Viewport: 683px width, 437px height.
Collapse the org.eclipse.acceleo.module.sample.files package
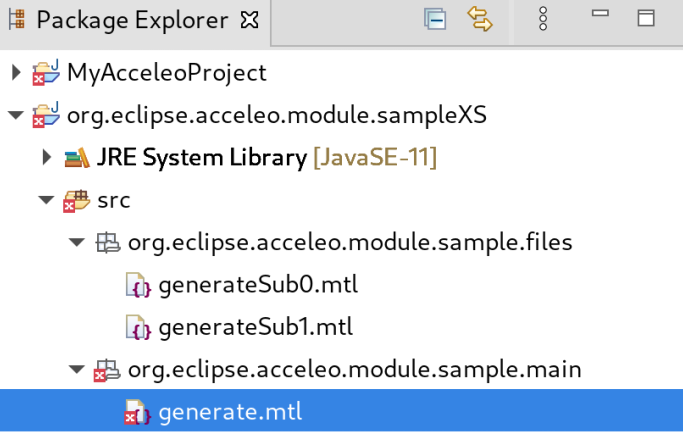(x=77, y=242)
